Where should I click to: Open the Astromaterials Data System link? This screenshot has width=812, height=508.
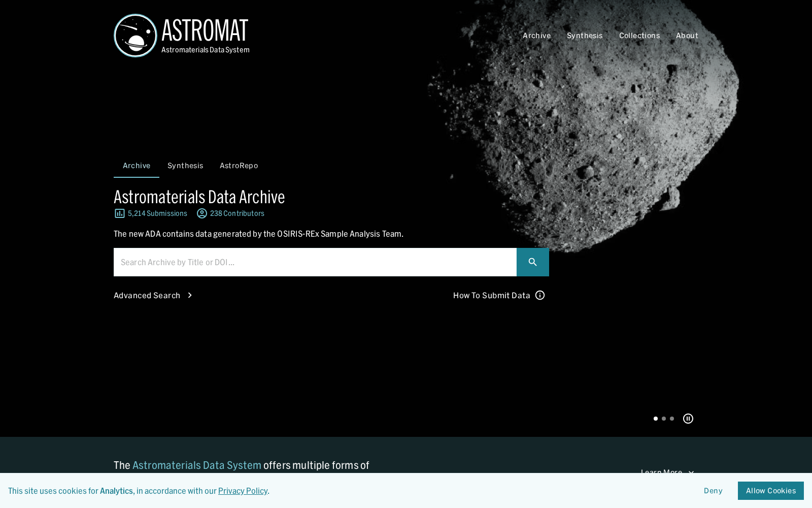pyautogui.click(x=197, y=465)
